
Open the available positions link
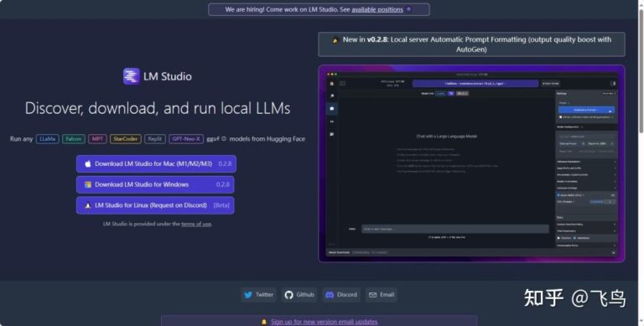click(x=377, y=9)
